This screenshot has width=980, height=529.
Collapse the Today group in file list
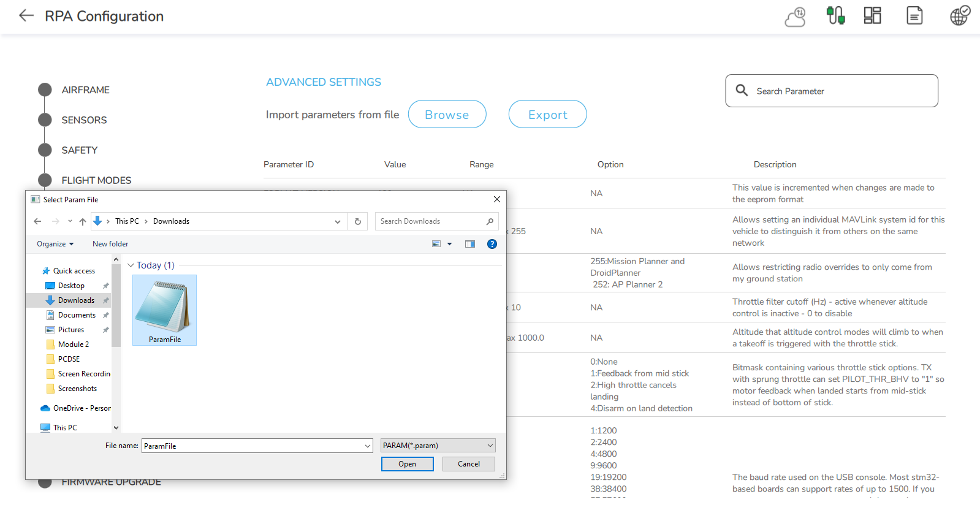click(131, 265)
